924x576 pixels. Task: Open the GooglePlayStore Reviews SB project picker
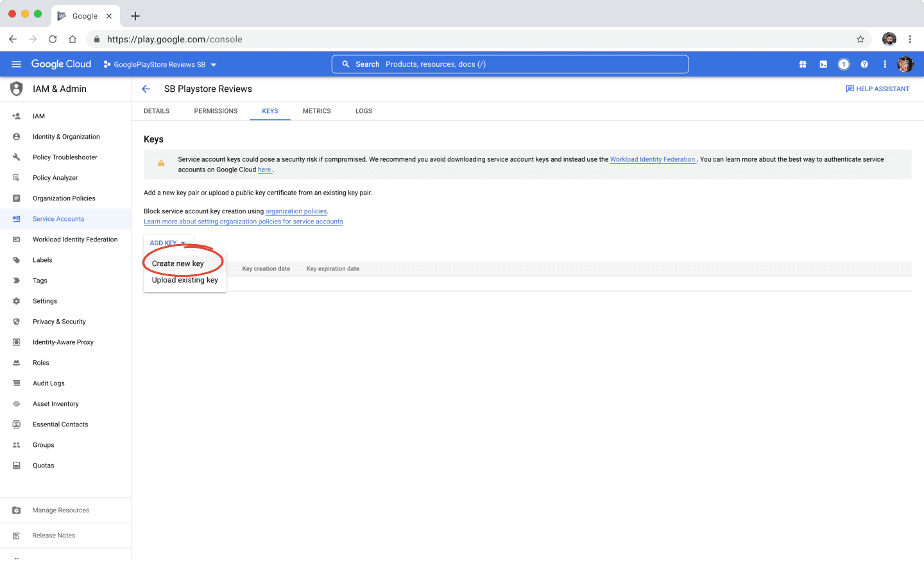click(160, 64)
